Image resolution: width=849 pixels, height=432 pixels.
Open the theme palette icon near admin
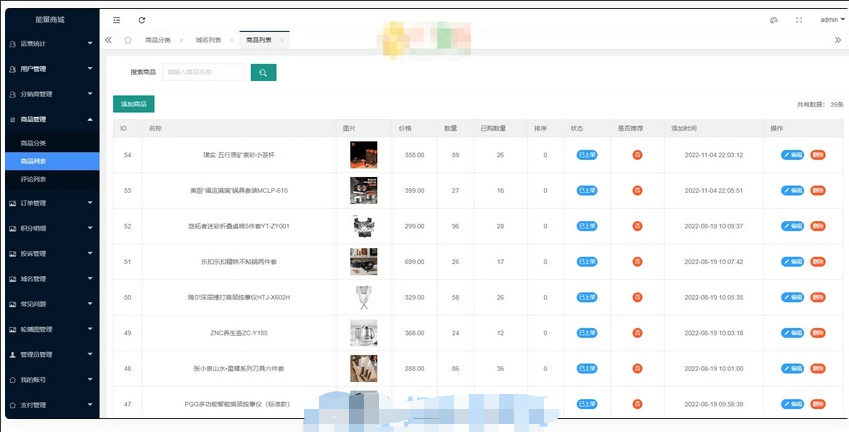tap(774, 20)
